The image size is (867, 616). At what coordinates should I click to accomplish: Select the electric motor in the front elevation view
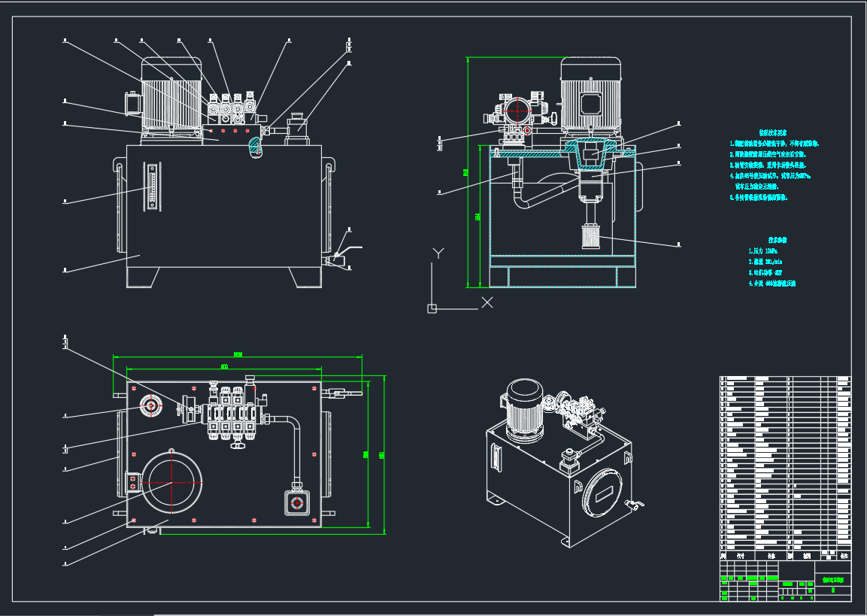pyautogui.click(x=170, y=96)
